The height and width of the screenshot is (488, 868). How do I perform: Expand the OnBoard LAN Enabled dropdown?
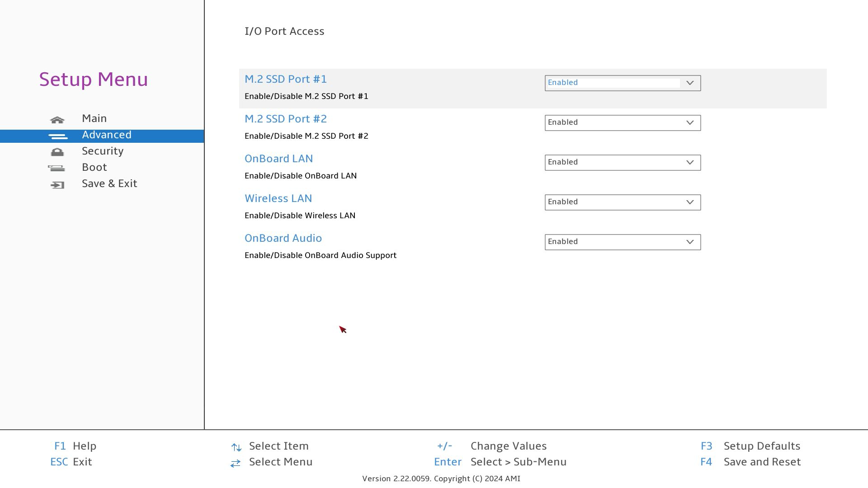622,163
